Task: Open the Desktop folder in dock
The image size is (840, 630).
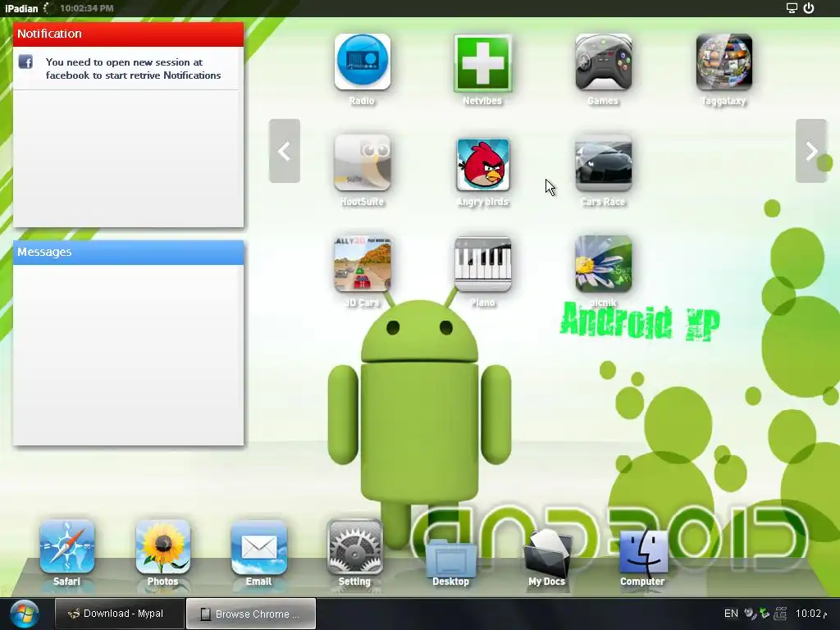Action: [450, 557]
